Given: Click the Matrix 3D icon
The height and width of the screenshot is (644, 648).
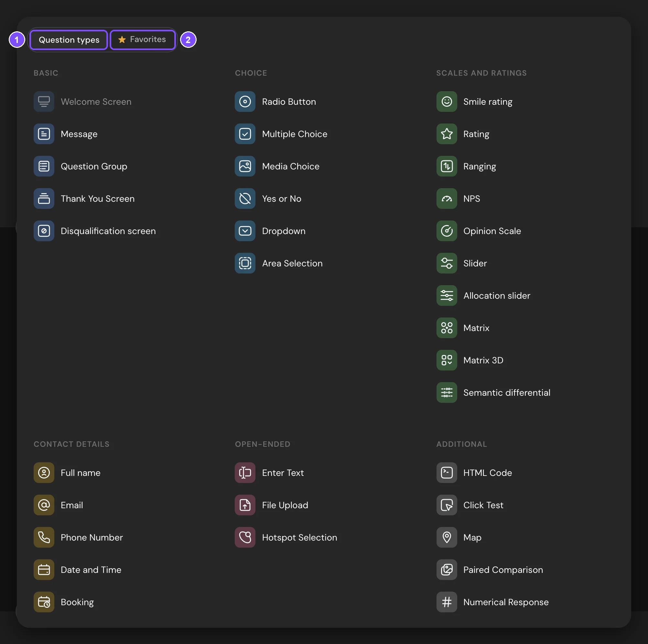Looking at the screenshot, I should pyautogui.click(x=447, y=360).
